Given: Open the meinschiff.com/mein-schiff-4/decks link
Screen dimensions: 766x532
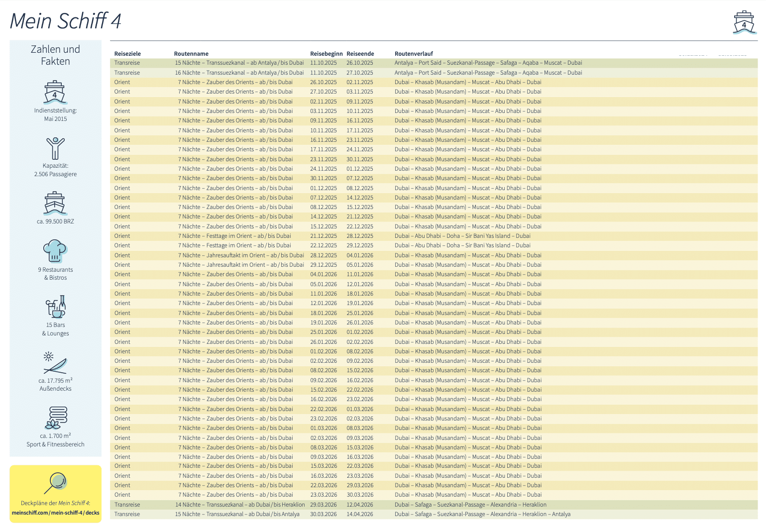Looking at the screenshot, I should pyautogui.click(x=56, y=513).
